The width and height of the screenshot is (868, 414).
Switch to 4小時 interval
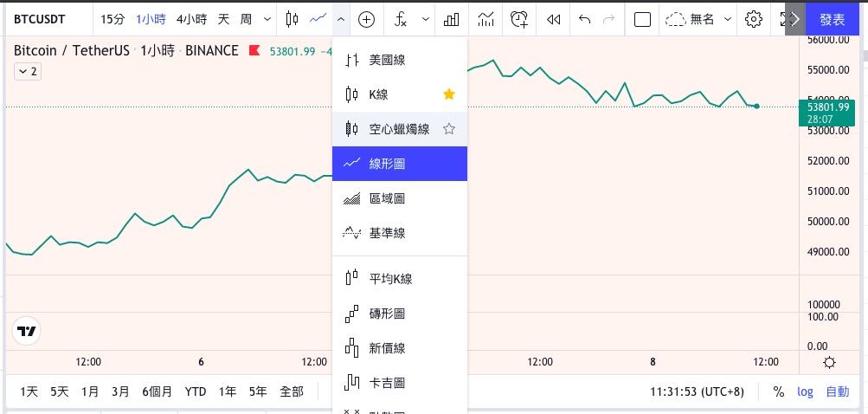pos(191,19)
